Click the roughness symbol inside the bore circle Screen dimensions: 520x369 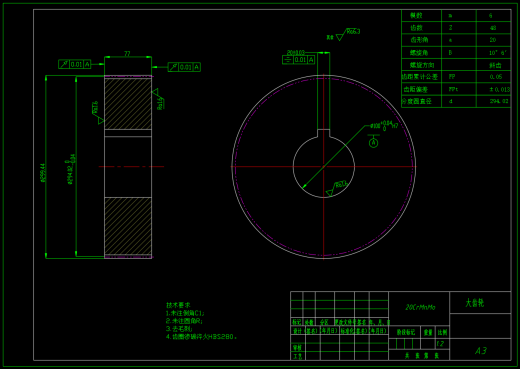point(336,189)
